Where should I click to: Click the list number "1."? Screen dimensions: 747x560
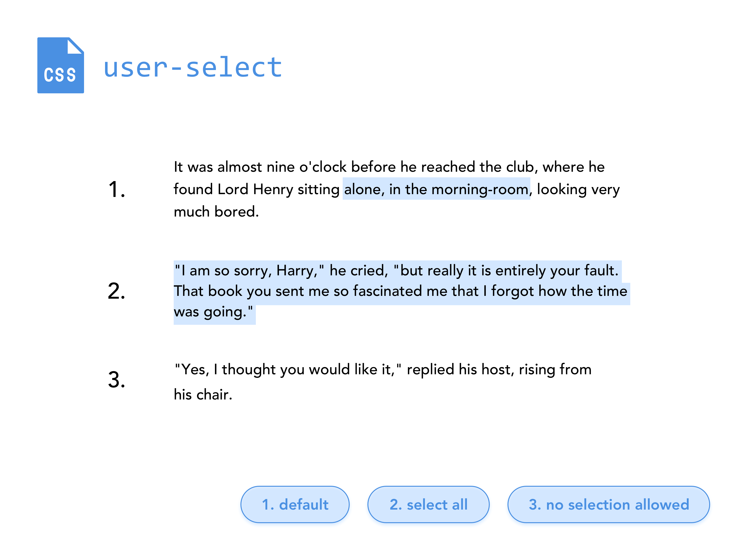pos(116,189)
